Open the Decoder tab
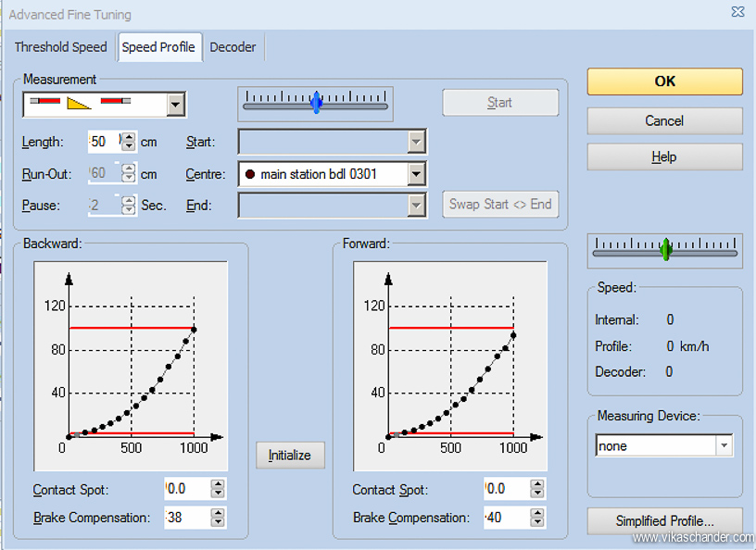This screenshot has height=550, width=756. pos(233,46)
